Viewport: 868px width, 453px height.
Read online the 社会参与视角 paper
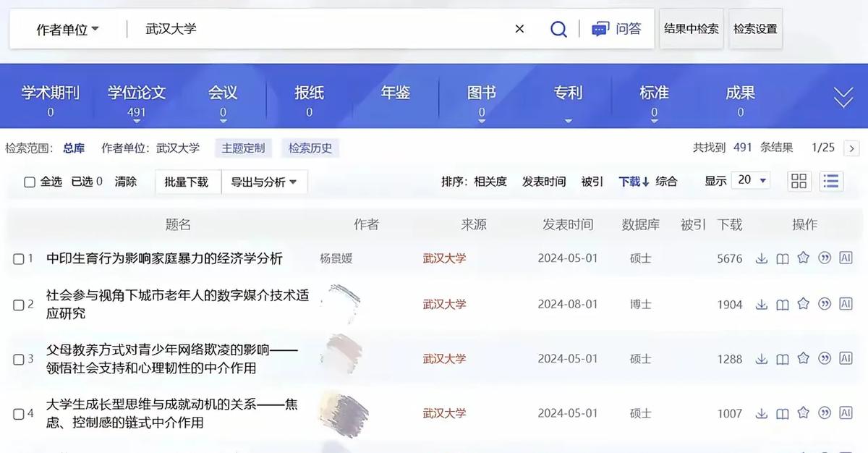tap(783, 305)
